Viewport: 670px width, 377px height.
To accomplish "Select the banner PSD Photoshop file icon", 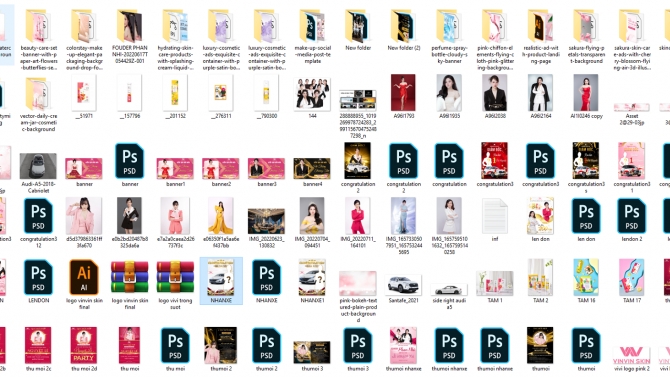I will tap(129, 161).
